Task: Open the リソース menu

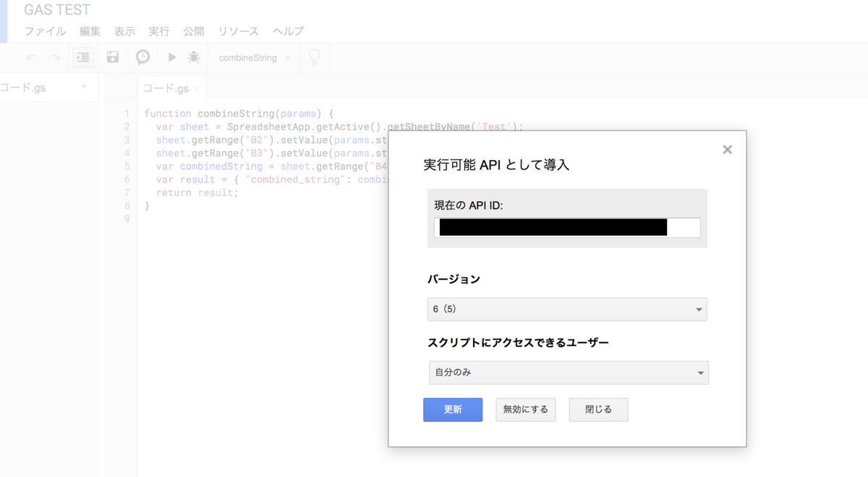Action: tap(239, 31)
